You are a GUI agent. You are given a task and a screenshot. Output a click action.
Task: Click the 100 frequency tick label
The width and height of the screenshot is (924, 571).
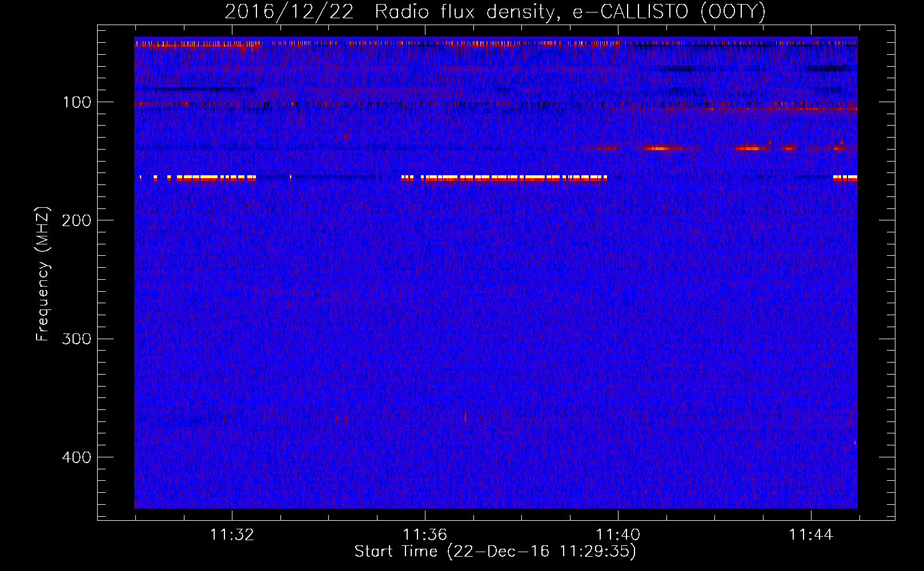pos(77,102)
